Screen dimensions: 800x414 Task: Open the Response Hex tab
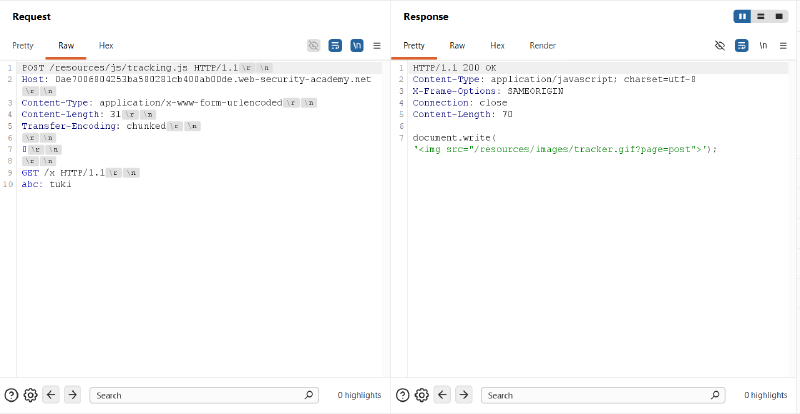497,45
